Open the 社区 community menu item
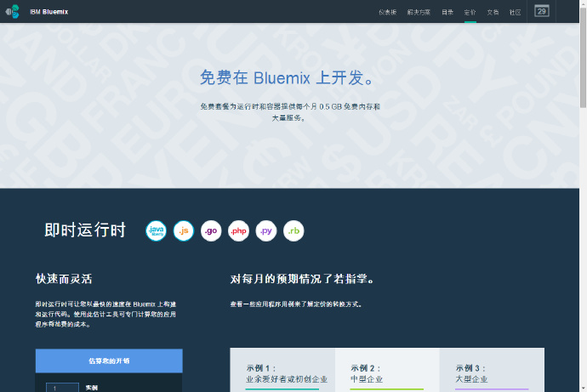This screenshot has width=587, height=392. coord(516,13)
